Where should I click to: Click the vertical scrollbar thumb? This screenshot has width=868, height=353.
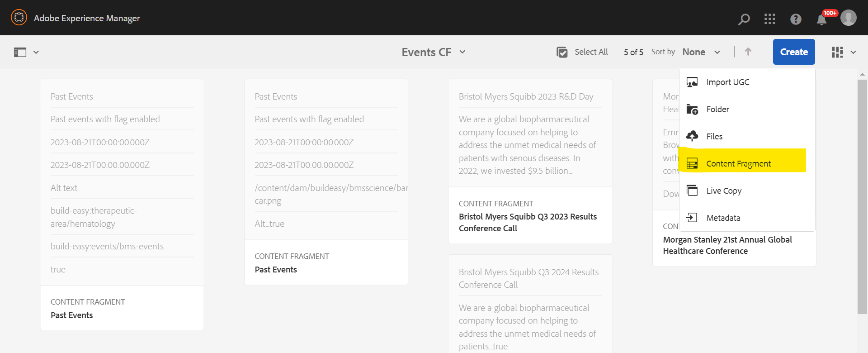862,196
